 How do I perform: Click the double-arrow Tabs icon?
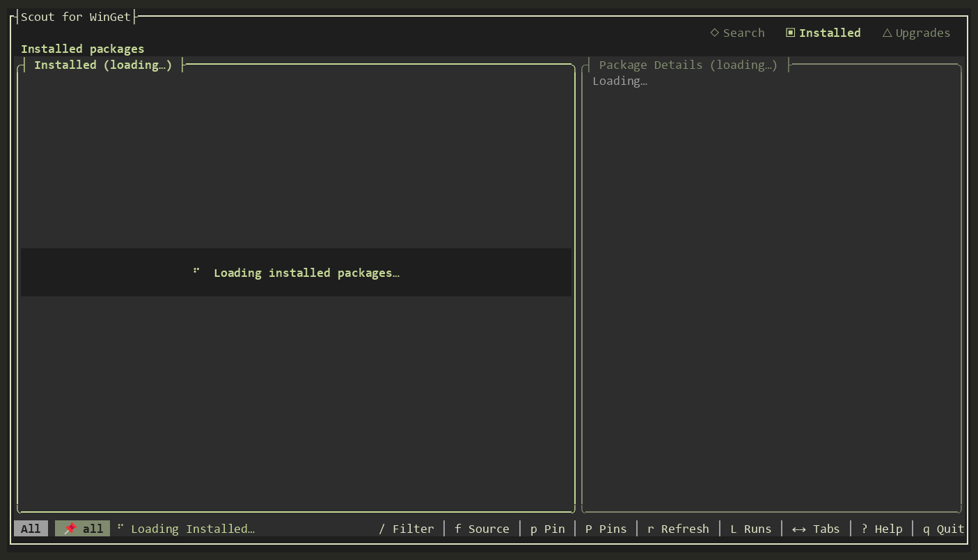click(799, 529)
